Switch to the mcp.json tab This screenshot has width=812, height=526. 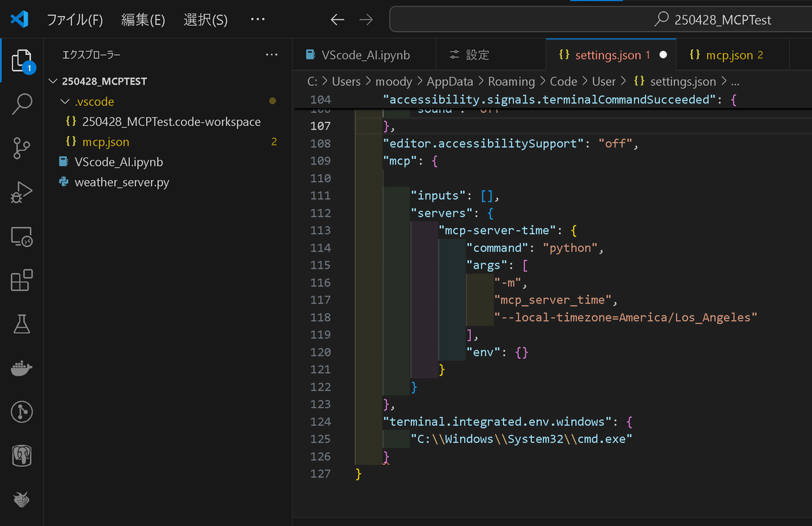point(727,54)
